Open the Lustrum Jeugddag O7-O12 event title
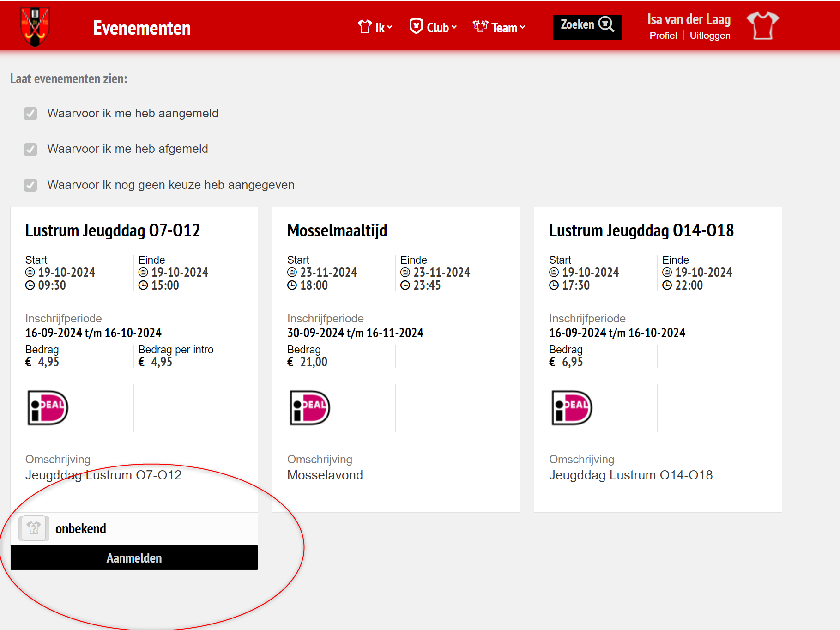 113,230
